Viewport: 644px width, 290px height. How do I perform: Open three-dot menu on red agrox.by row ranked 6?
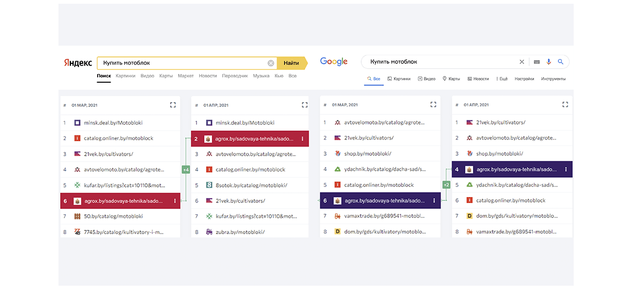175,201
